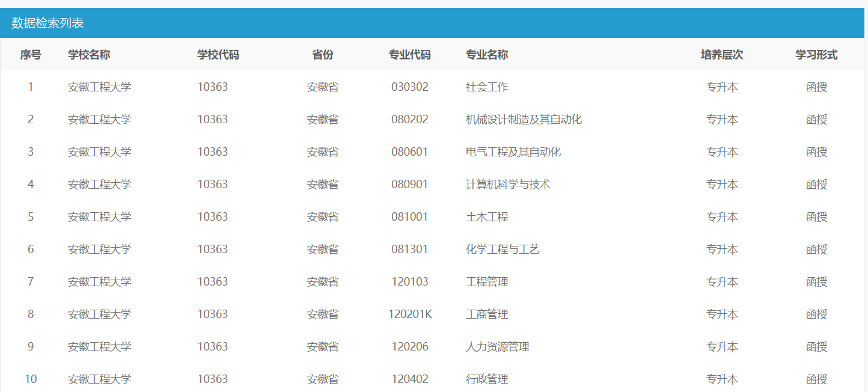Click major code 120402
868x392 pixels.
[410, 379]
